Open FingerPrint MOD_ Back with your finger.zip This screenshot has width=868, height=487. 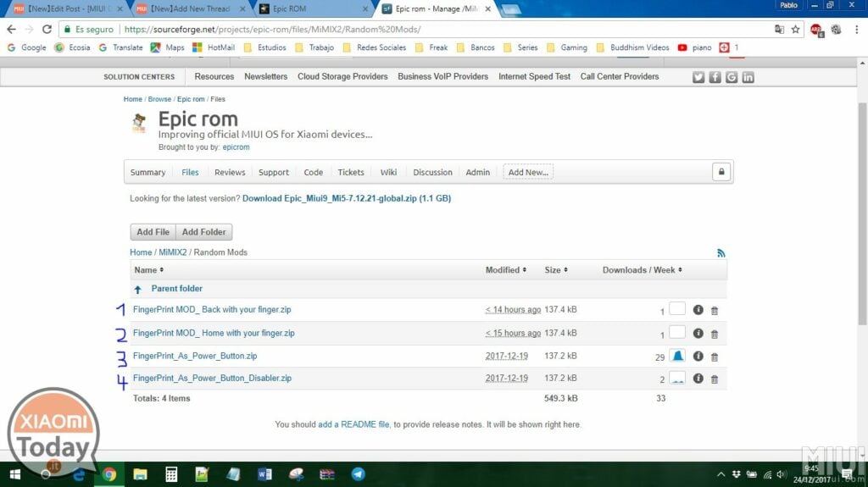click(212, 309)
